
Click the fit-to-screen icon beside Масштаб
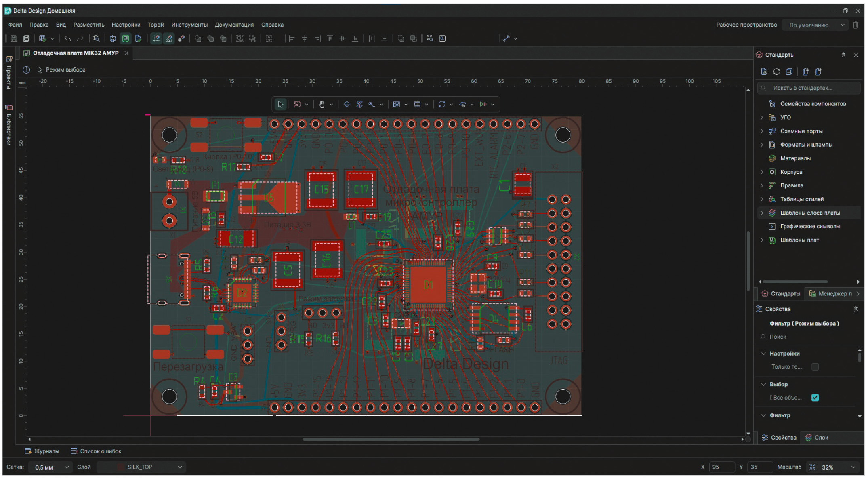click(x=812, y=467)
